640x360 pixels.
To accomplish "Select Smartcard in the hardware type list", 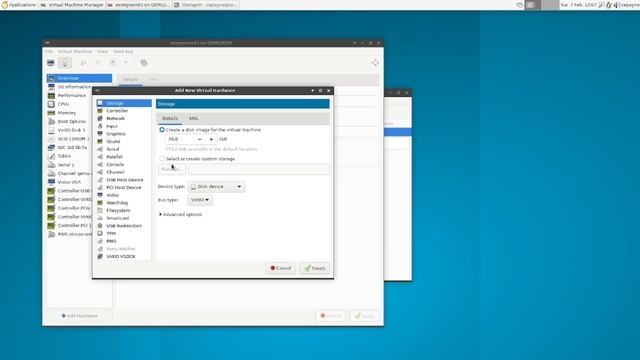I will pos(124,218).
